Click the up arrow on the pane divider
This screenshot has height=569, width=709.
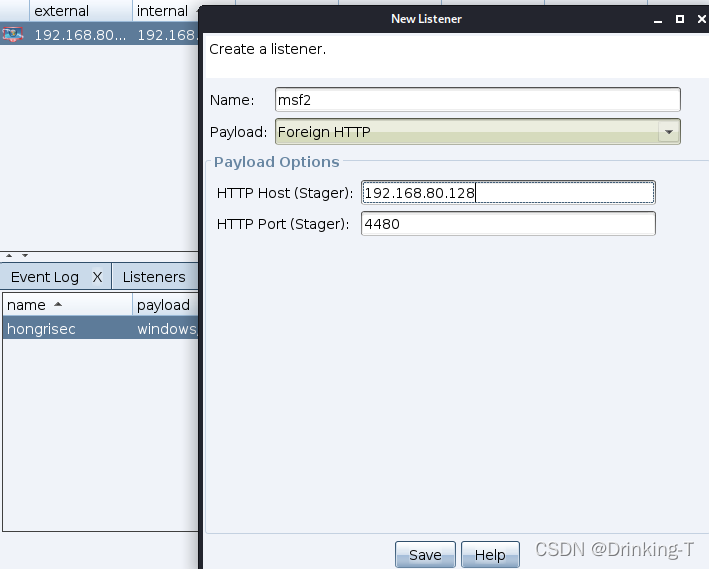coord(9,256)
